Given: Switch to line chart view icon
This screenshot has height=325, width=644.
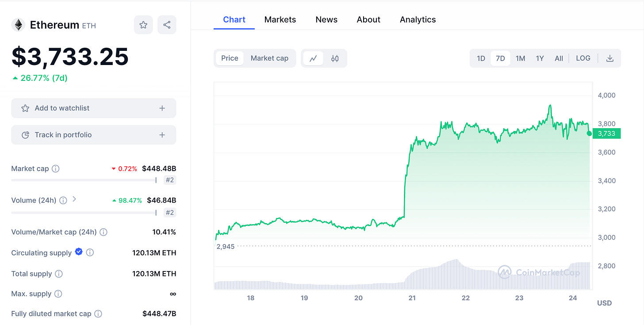Looking at the screenshot, I should click(x=313, y=58).
